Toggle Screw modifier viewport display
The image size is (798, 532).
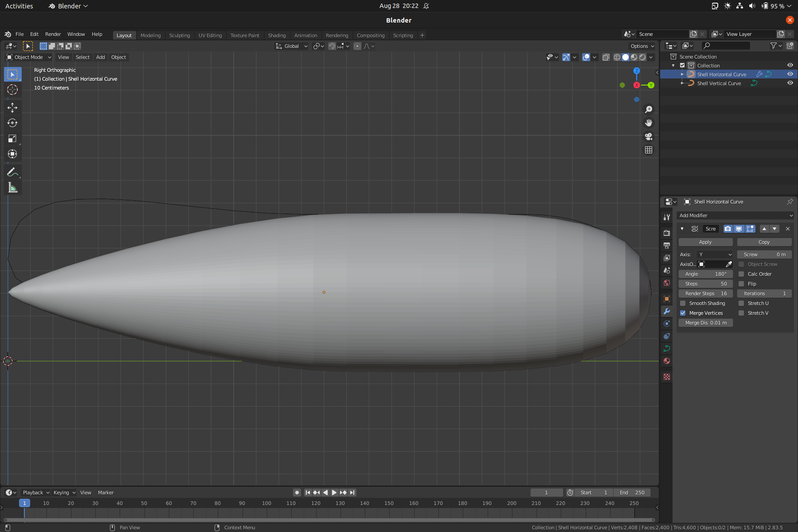pos(739,229)
